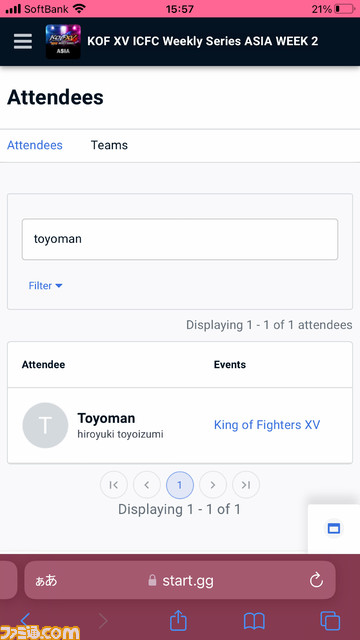This screenshot has width=360, height=640.
Task: Open Toyoman's attendee profile
Action: [x=106, y=418]
